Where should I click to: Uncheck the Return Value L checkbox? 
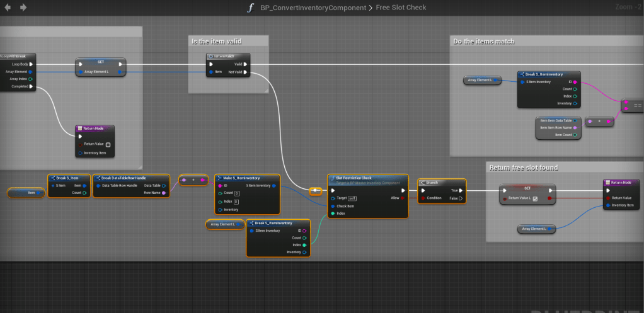pyautogui.click(x=536, y=198)
